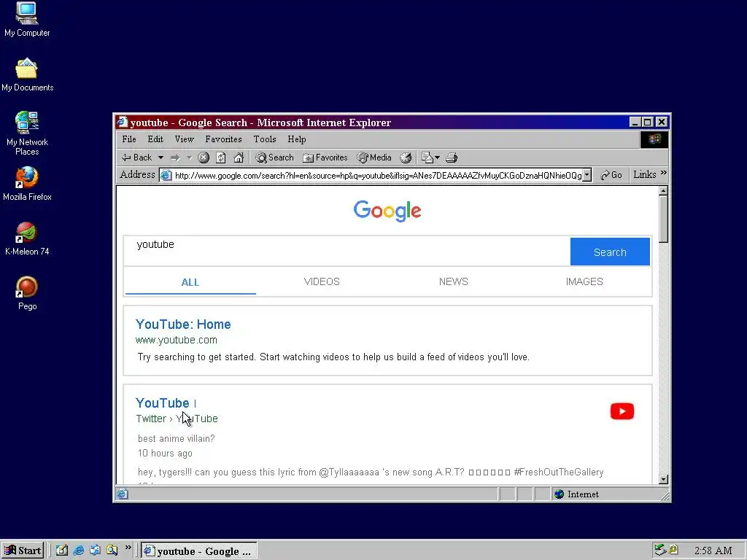Open the Back history dropdown arrow
Screen dimensions: 747x560
click(x=160, y=157)
